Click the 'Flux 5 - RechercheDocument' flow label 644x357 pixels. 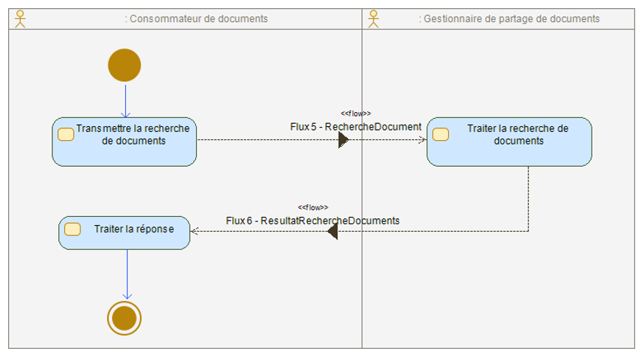click(x=355, y=126)
